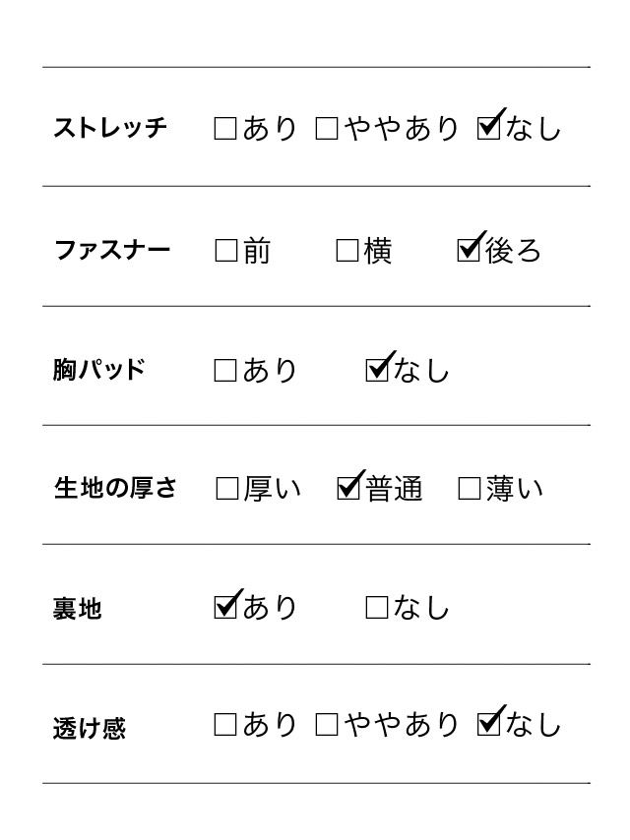Check the 透け感 ややあり checkbox

[x=327, y=726]
